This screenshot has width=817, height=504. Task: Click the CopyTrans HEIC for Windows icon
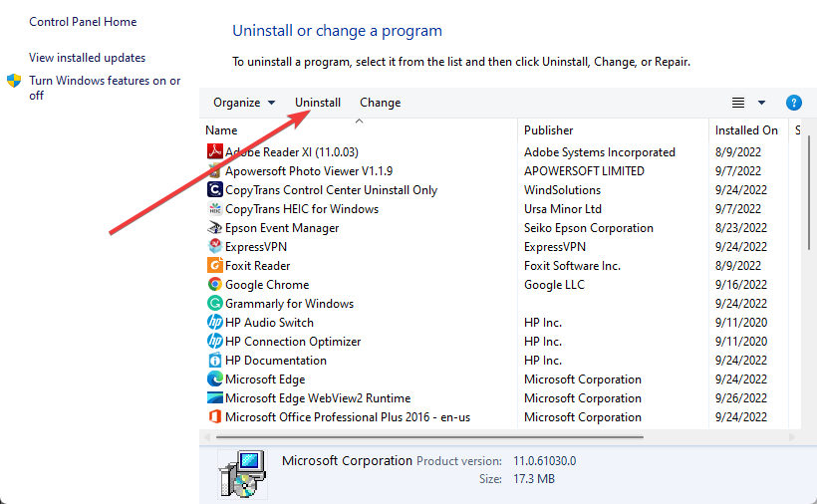pos(214,209)
